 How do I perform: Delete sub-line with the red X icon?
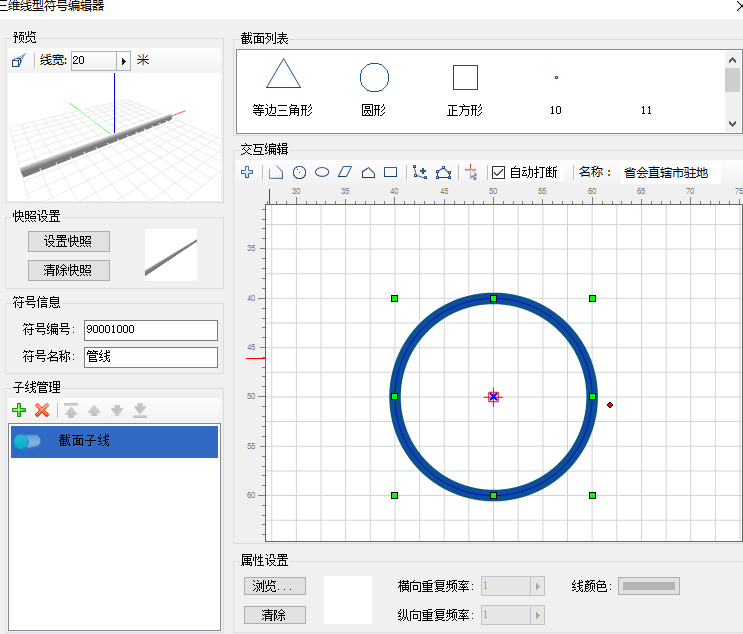[x=42, y=410]
